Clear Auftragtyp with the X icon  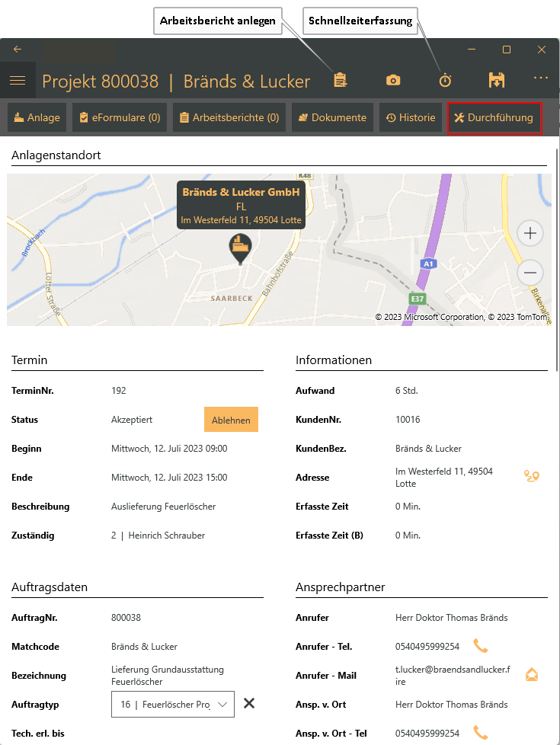249,703
